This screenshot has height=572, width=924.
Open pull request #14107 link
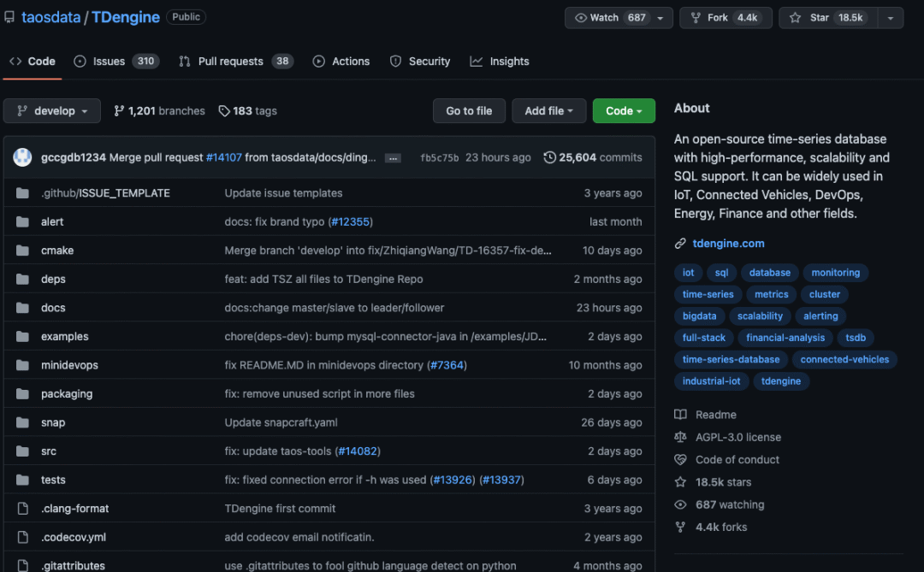(x=224, y=157)
